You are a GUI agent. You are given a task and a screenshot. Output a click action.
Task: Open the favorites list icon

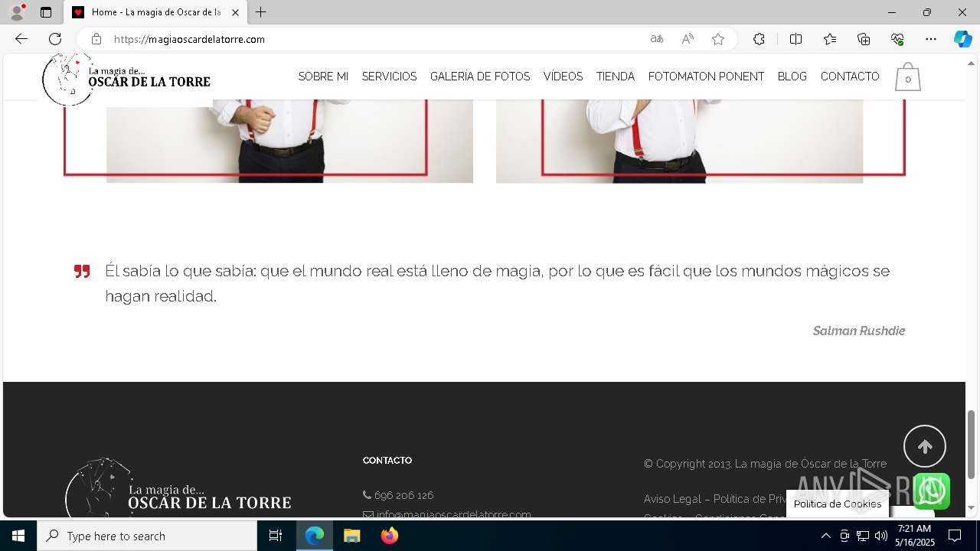830,39
